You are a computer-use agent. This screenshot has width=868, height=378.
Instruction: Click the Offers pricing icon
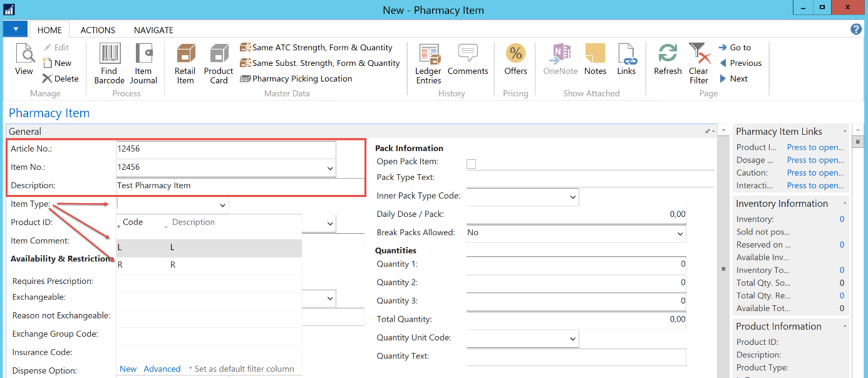click(515, 55)
